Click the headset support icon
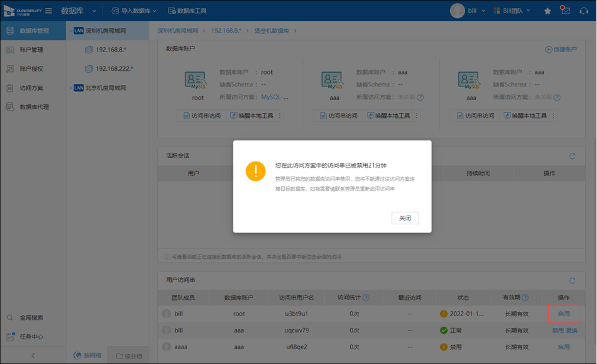597x364 pixels. pyautogui.click(x=583, y=11)
